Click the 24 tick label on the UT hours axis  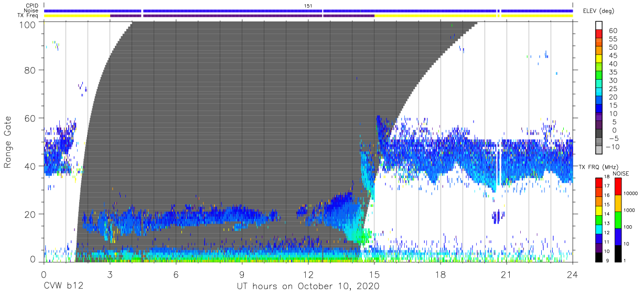[x=573, y=274]
